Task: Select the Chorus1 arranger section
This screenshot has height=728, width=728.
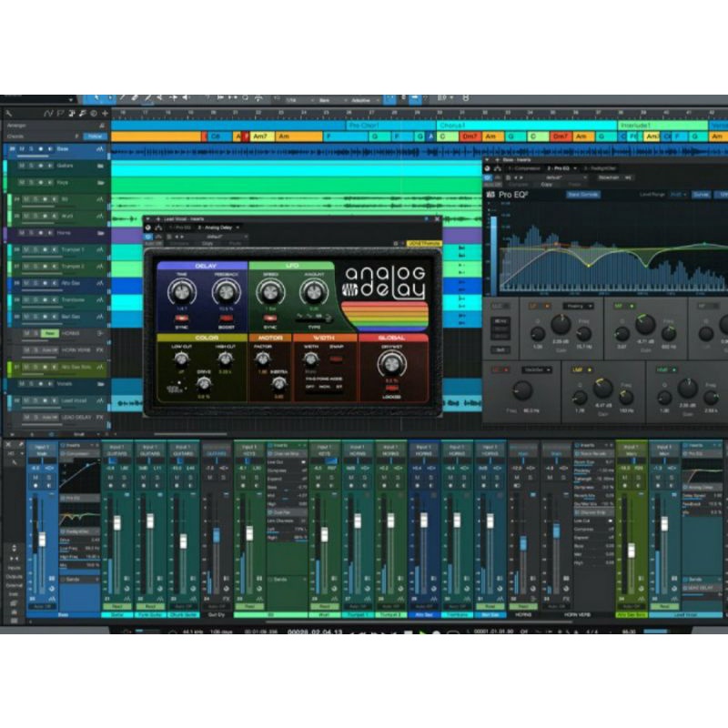Action: (527, 126)
